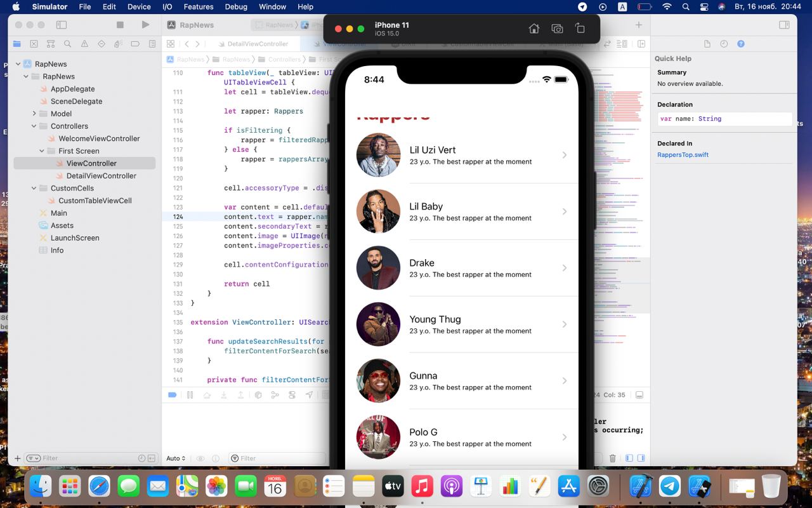Toggle the console pane
Screen dimensions: 812x508
[x=641, y=458]
